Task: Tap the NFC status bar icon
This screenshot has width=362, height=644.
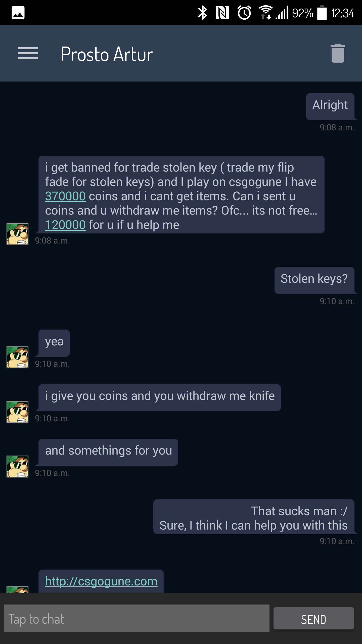Action: pyautogui.click(x=222, y=13)
